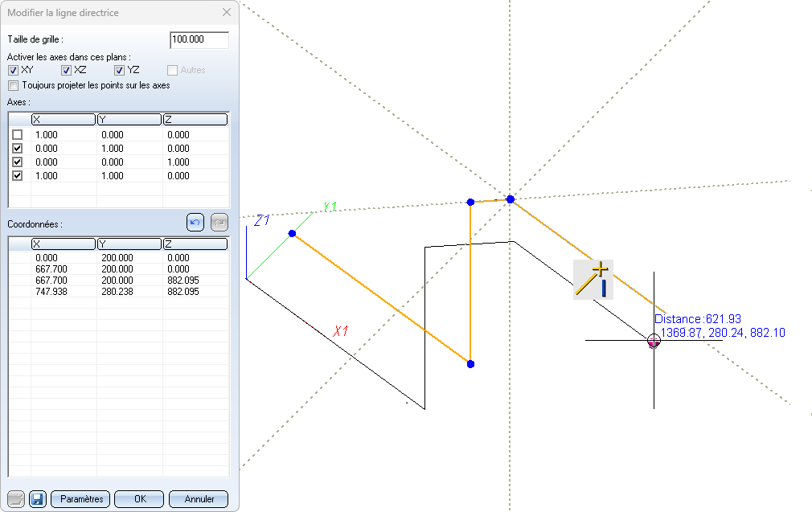
Task: Uncheck the XY plane checkbox
Action: click(13, 71)
